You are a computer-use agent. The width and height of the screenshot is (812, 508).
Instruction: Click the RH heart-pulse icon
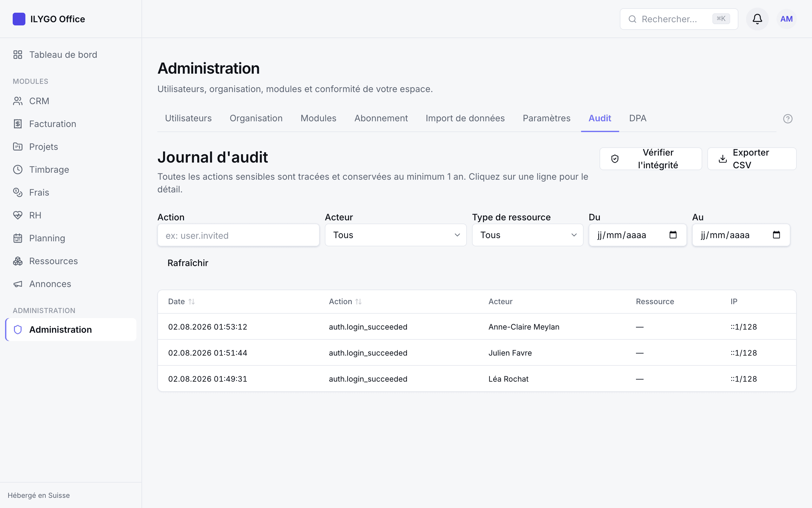tap(18, 215)
